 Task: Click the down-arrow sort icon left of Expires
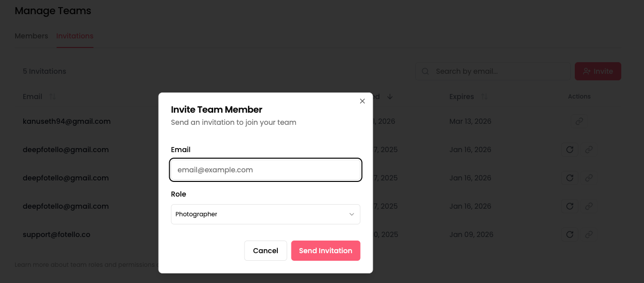pos(389,97)
